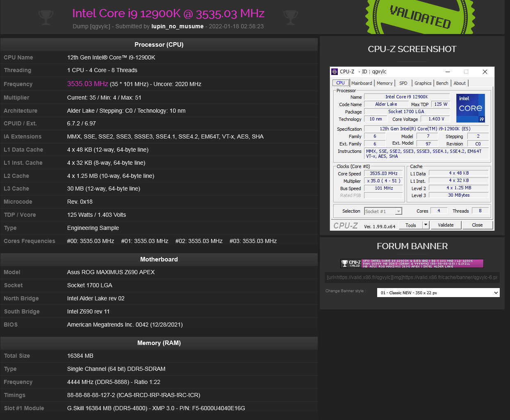510x420 pixels.
Task: Click the Intel Core i9 12900K page title
Action: click(x=168, y=14)
